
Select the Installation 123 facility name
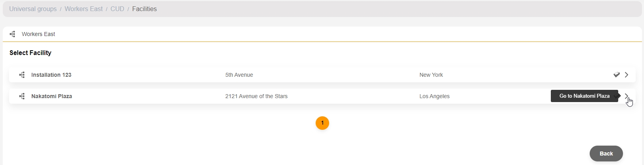tap(51, 75)
